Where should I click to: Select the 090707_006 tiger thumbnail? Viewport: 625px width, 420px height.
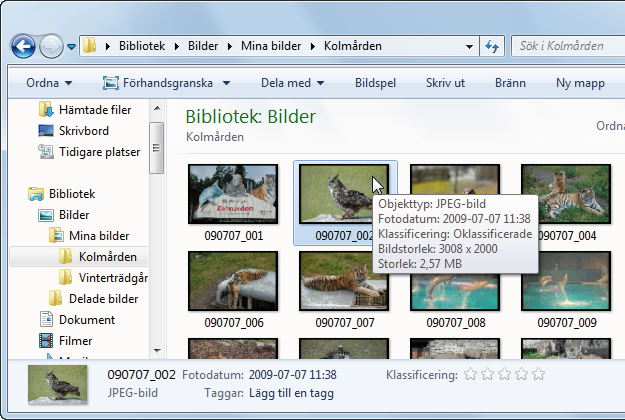click(x=233, y=281)
